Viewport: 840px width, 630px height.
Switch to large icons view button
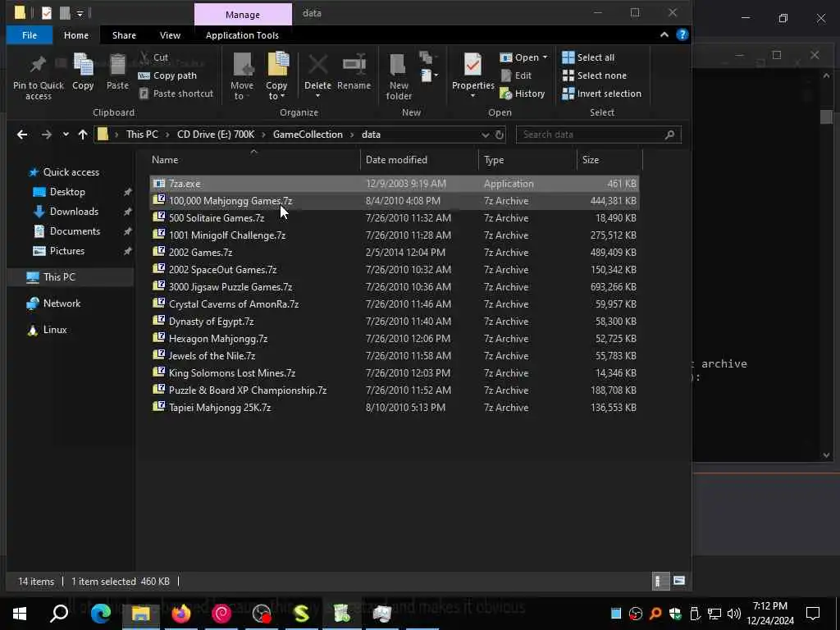click(x=678, y=582)
